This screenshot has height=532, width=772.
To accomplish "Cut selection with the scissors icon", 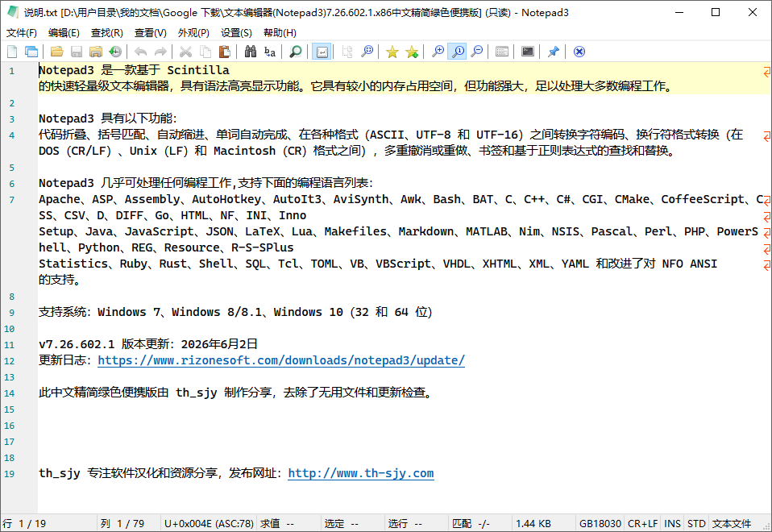I will pyautogui.click(x=185, y=52).
